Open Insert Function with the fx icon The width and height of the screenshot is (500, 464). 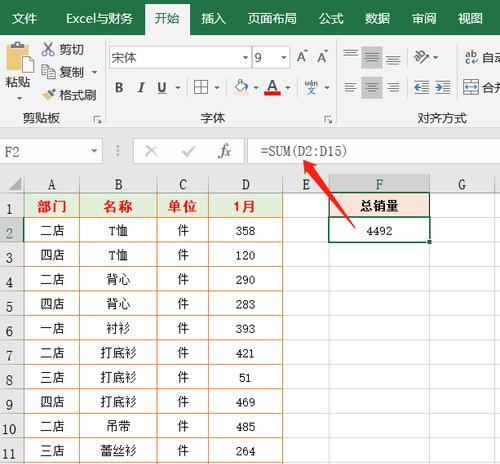click(x=224, y=151)
